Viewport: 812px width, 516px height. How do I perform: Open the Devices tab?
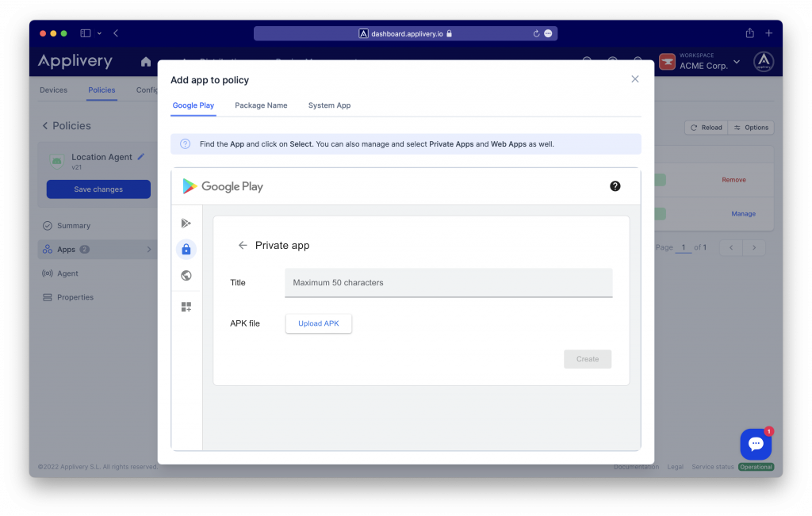[53, 90]
